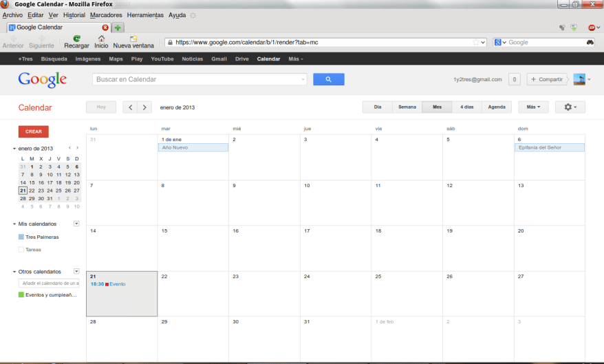Click the Buscar en Calendar search field
The width and height of the screenshot is (604, 364).
pos(199,79)
